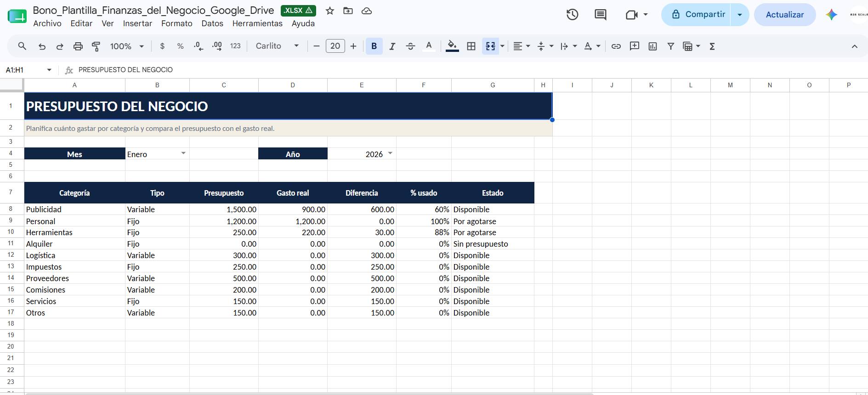Expand merge cells options arrow
The height and width of the screenshot is (395, 868).
coord(502,46)
